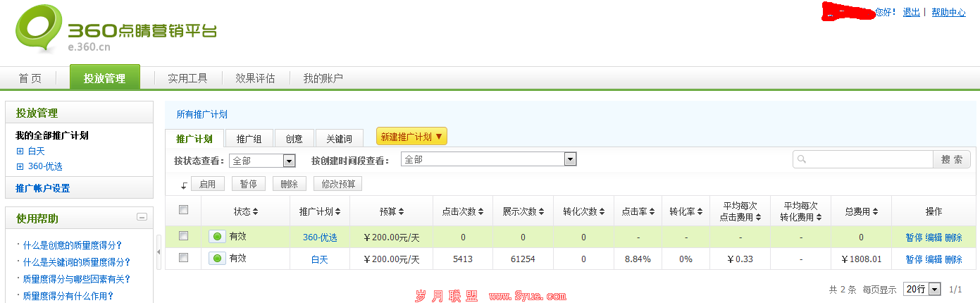The height and width of the screenshot is (303, 980).
Task: Open the 效果评估 navigation menu
Action: (x=255, y=78)
